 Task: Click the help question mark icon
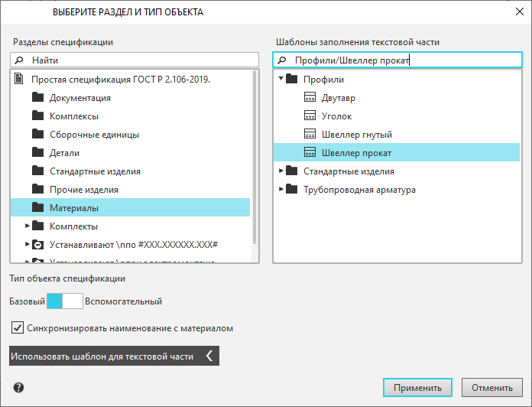tap(18, 388)
